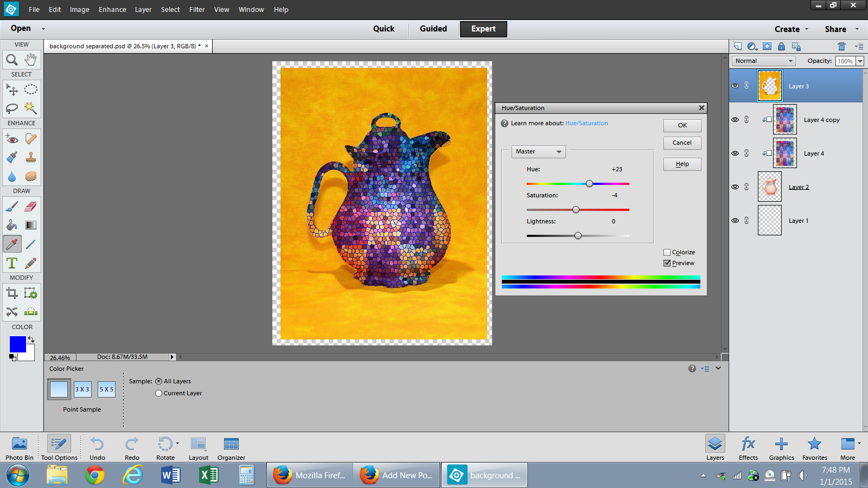The width and height of the screenshot is (868, 488).
Task: Select the Horizontal Type tool
Action: click(12, 263)
